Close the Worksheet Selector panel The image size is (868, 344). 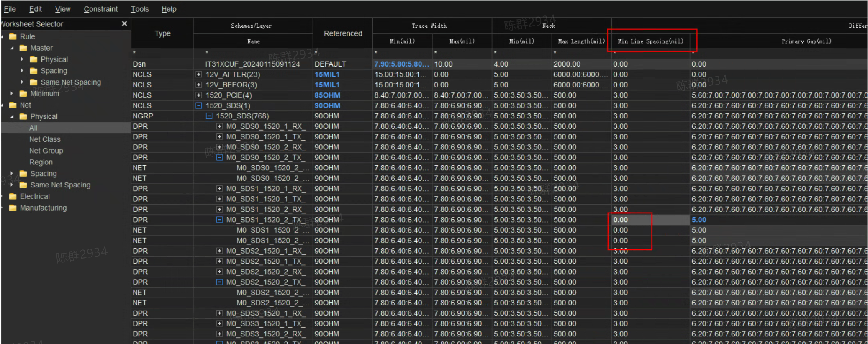tap(124, 24)
